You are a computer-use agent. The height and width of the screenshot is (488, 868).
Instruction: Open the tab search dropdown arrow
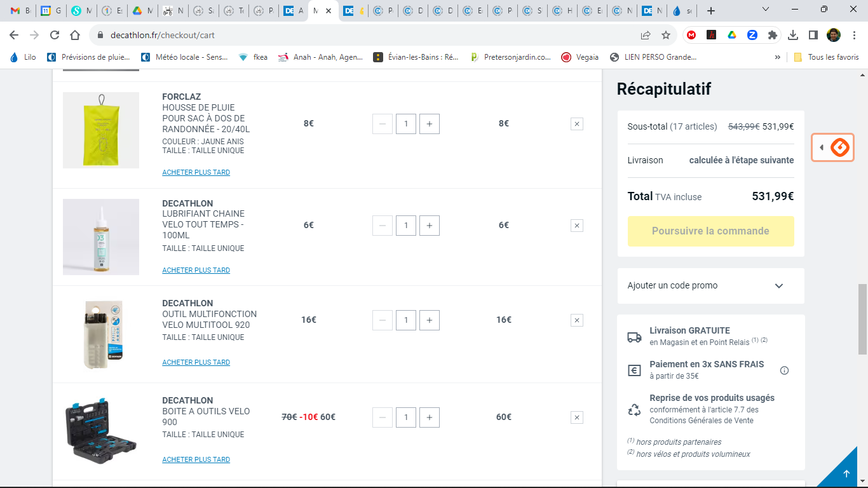[765, 10]
